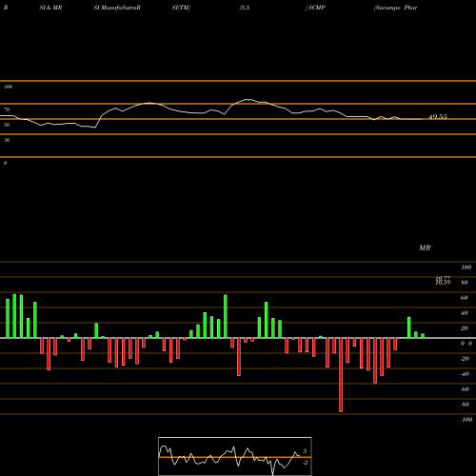Click the 'MR' panel title label

pyautogui.click(x=425, y=248)
